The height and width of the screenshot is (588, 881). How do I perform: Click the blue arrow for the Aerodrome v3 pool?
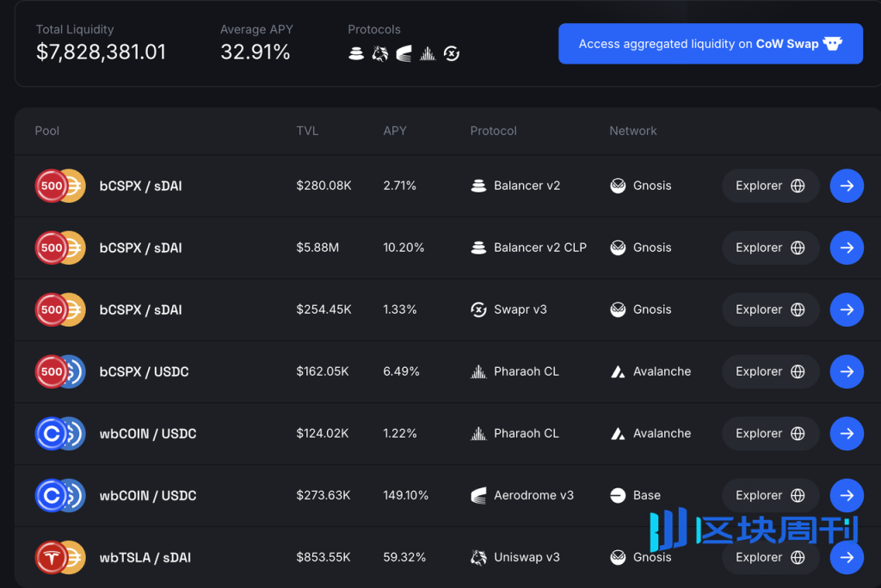pos(847,495)
